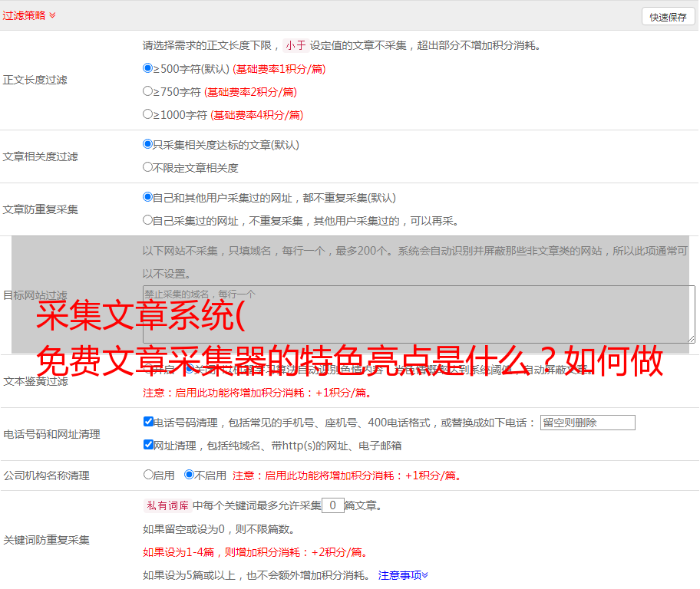
Task: Uncheck the 网址清理 checkbox
Action: click(148, 445)
